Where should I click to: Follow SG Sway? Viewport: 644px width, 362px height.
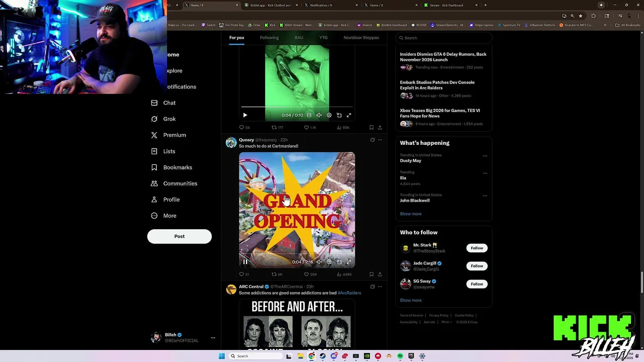pos(477,284)
